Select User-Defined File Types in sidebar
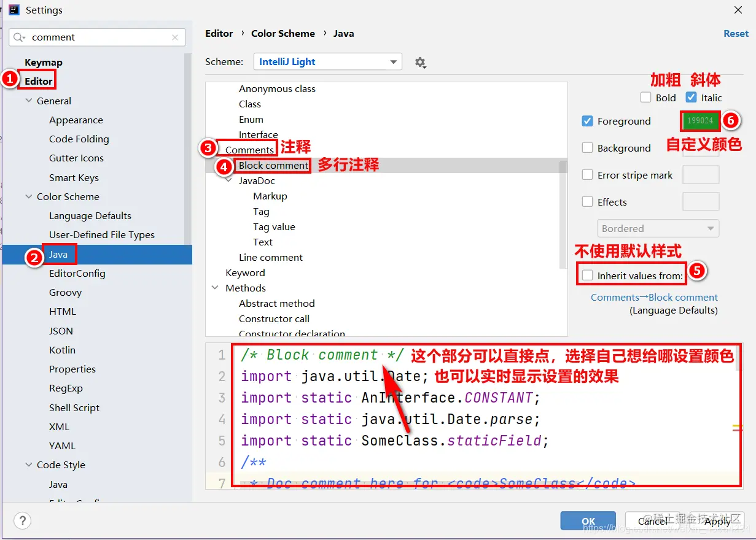The image size is (756, 540). point(102,235)
